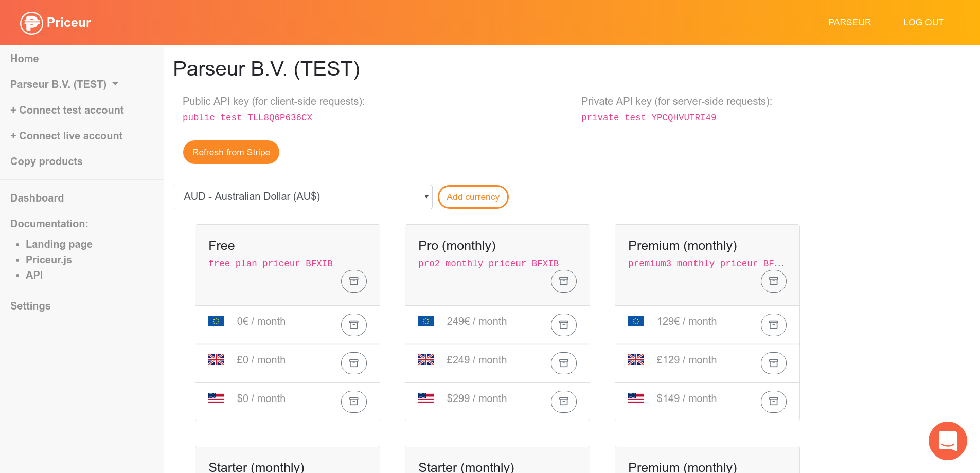Screen dimensions: 980x473
Task: Archive the Pro $299 / month price
Action: pos(564,402)
